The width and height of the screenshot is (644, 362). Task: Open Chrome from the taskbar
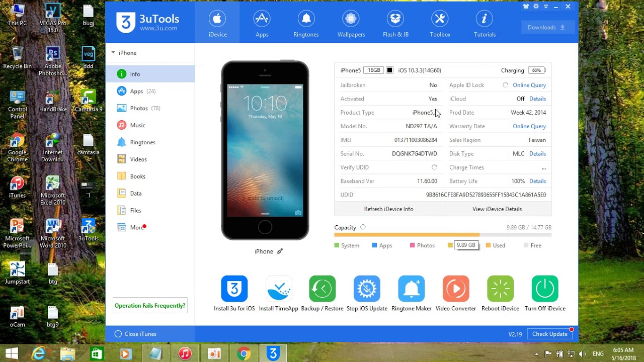pos(244,354)
